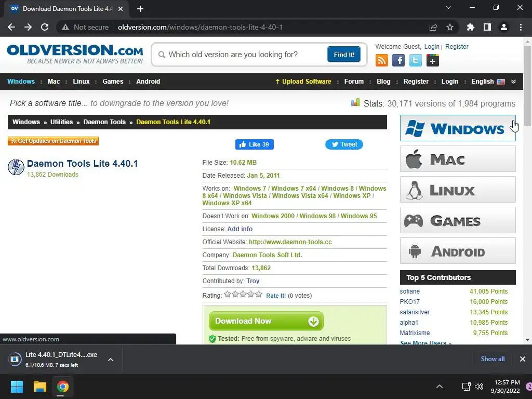Screen dimensions: 532x399
Task: Click Show all downloads
Action: click(x=493, y=359)
